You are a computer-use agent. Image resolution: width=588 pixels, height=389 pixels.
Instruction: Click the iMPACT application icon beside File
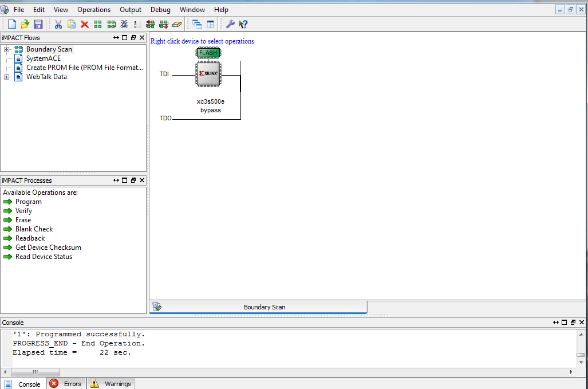click(5, 9)
